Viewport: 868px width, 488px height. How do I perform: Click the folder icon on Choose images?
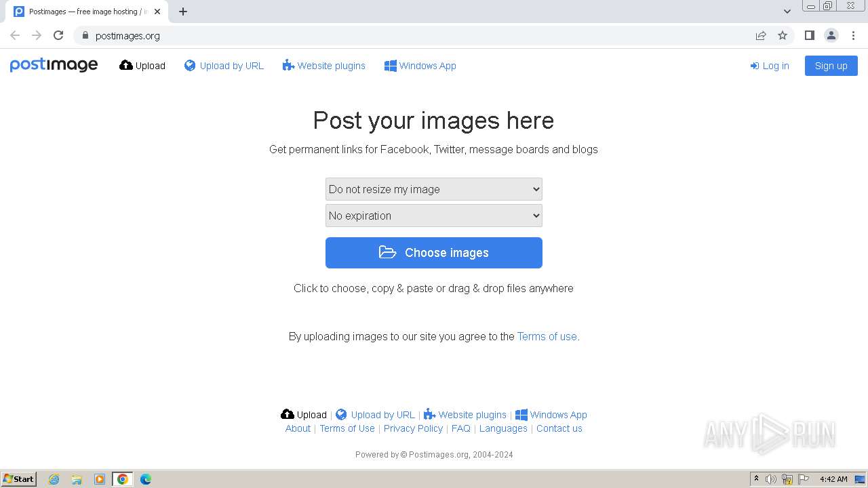(387, 252)
